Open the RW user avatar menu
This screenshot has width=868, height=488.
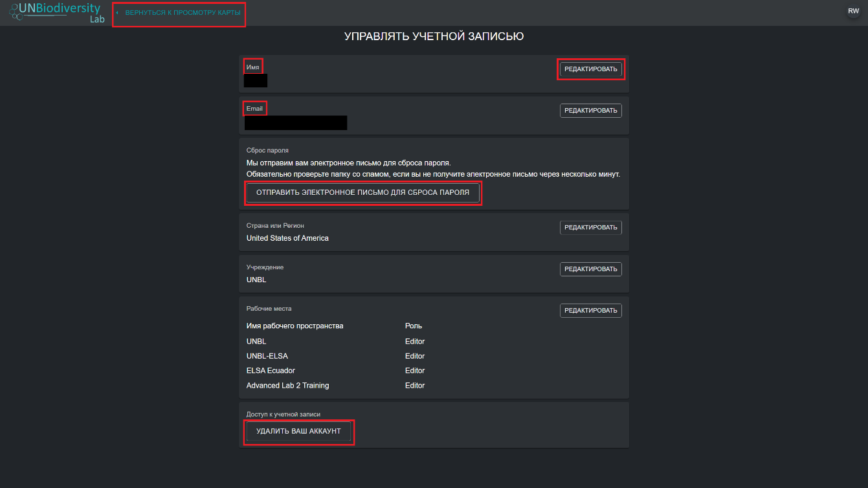tap(853, 11)
